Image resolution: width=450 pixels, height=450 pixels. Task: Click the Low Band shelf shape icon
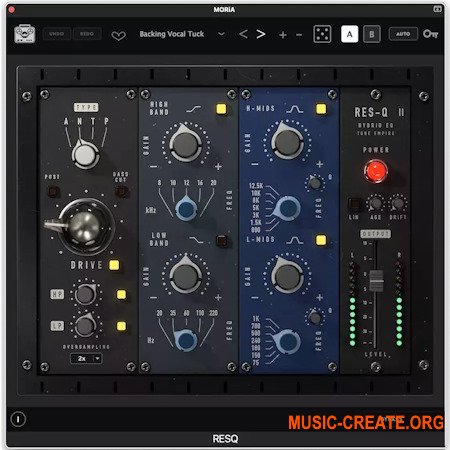pos(196,240)
